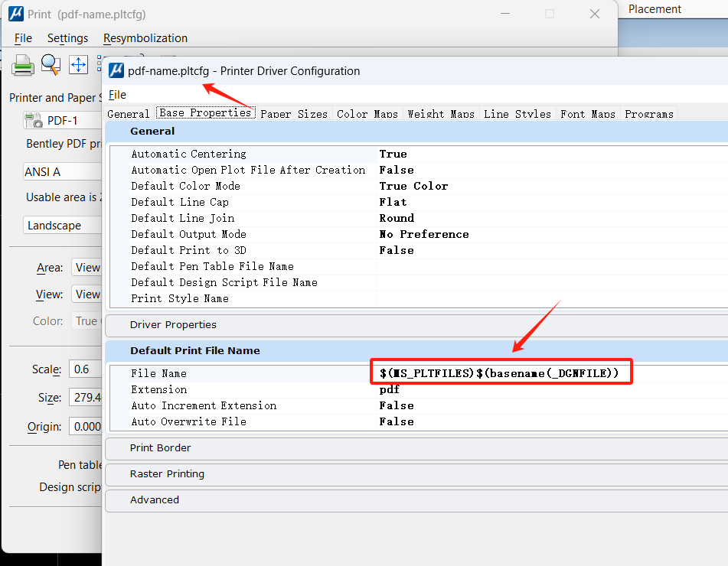The height and width of the screenshot is (566, 728).
Task: Switch to the Paper Sizes tab
Action: [294, 114]
